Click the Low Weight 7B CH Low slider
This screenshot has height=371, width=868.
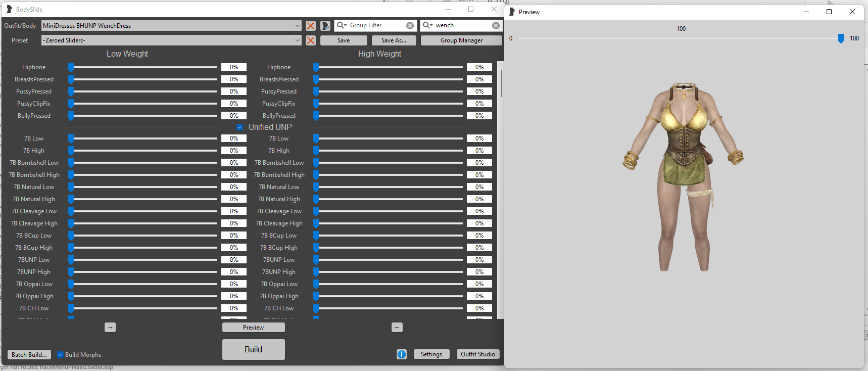pyautogui.click(x=143, y=308)
